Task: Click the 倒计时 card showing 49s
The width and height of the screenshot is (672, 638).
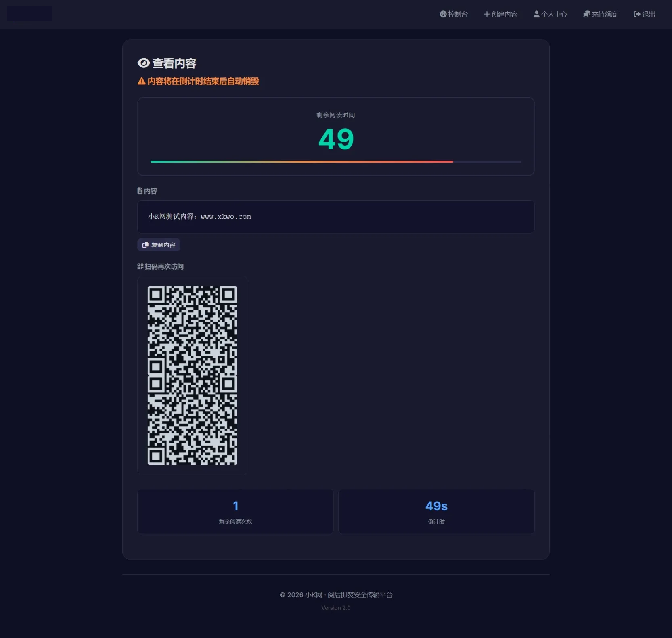Action: click(x=436, y=512)
